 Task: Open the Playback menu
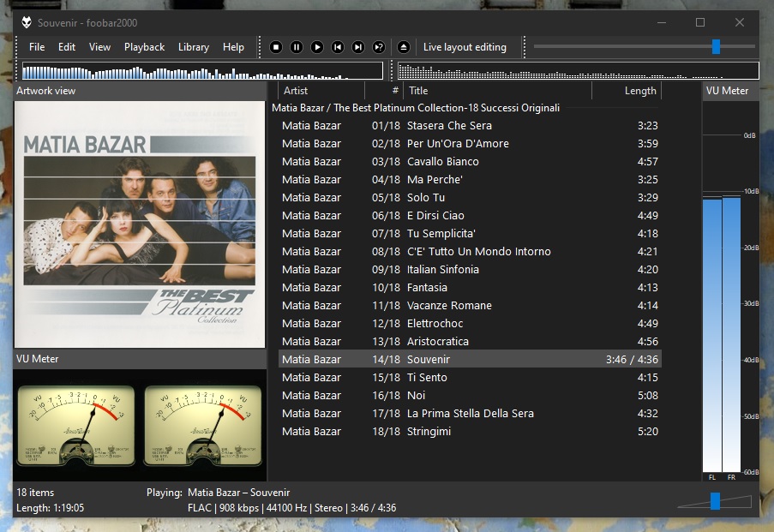pos(144,47)
